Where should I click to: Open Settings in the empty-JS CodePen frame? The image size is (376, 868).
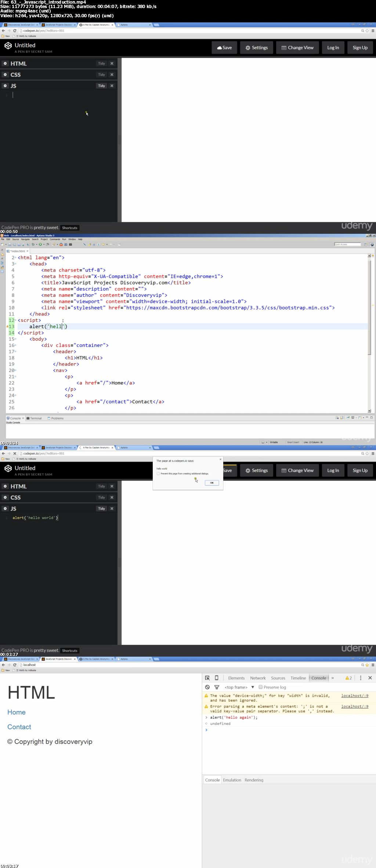[257, 48]
